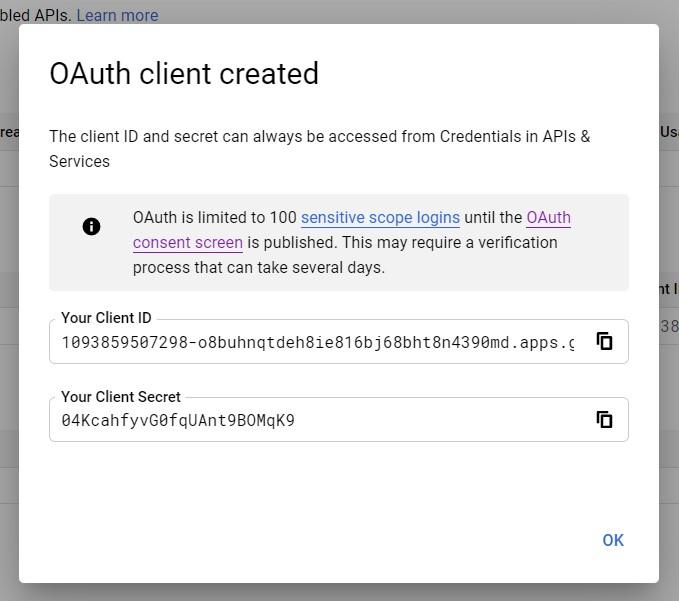Click the 'OAuth client created' heading
Screen dimensions: 679x601
[184, 73]
